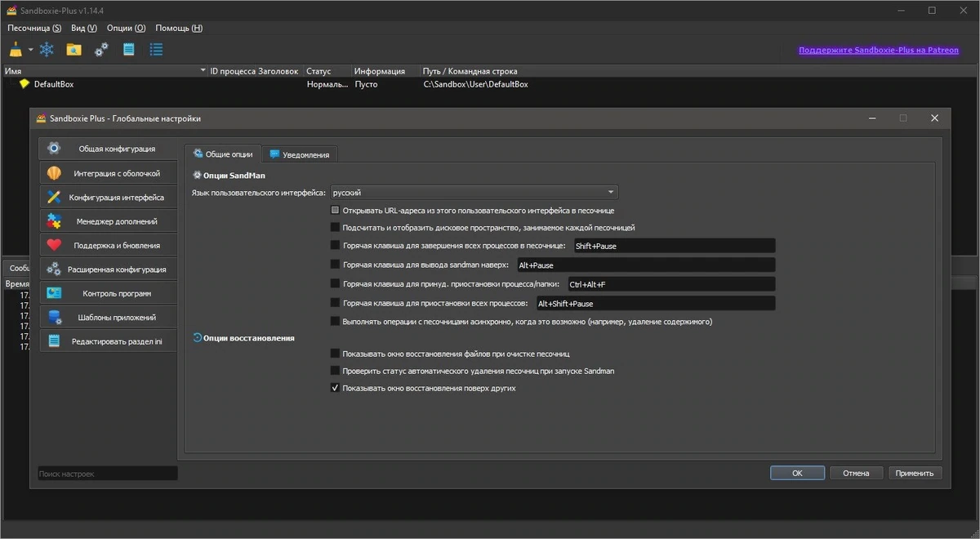This screenshot has height=539, width=980.
Task: Open the dropdown arrow beside the broom icon
Action: 31,50
